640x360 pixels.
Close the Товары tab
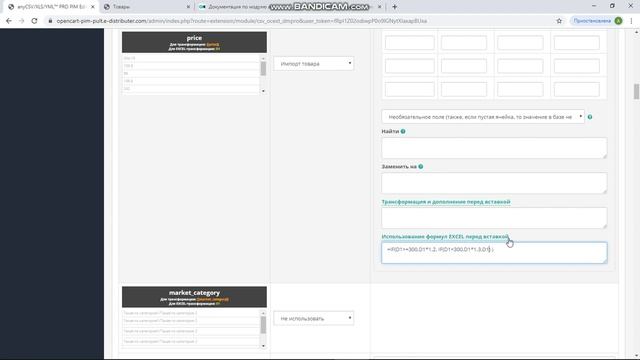[188, 7]
